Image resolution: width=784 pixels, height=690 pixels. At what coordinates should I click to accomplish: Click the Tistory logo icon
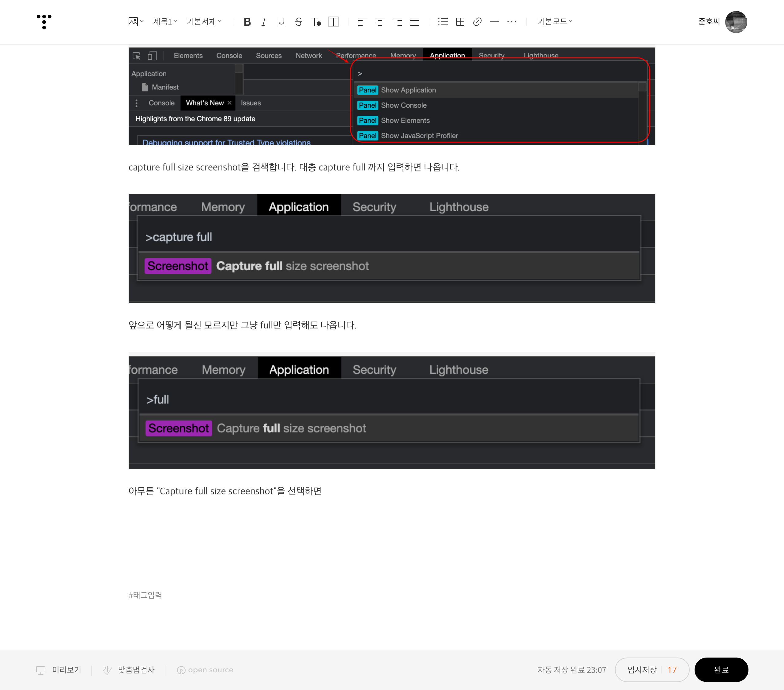[x=44, y=21]
